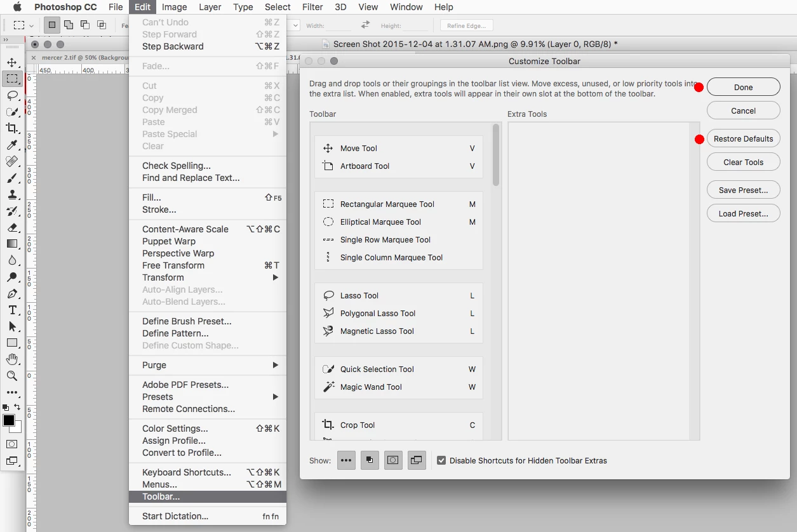Image resolution: width=797 pixels, height=532 pixels.
Task: Choose Subtract from Selection mode
Action: pos(85,25)
